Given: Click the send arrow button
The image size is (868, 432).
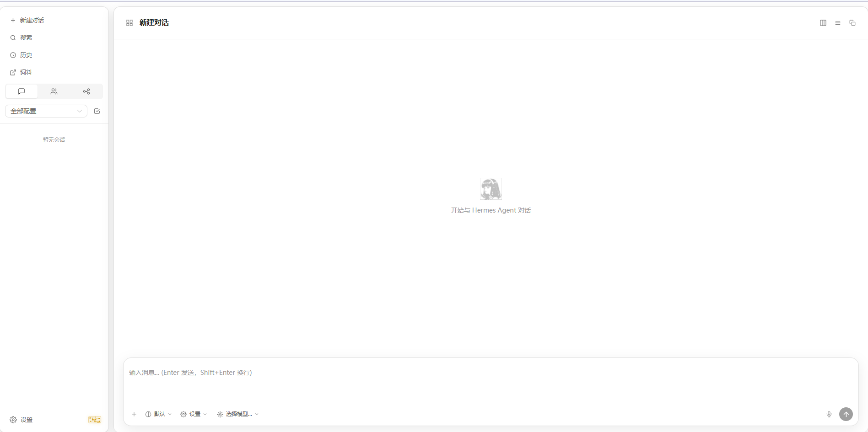Looking at the screenshot, I should [846, 414].
